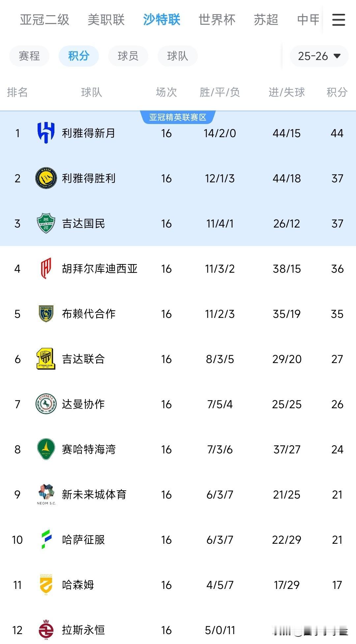The height and width of the screenshot is (644, 356).
Task: Open team page for 赛哈特海湾
Action: click(88, 449)
